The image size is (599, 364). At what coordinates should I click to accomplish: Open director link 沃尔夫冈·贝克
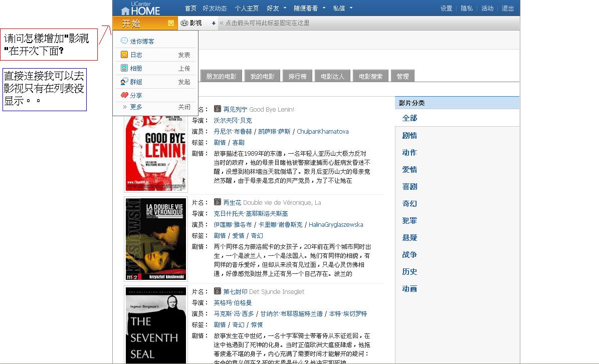(233, 121)
